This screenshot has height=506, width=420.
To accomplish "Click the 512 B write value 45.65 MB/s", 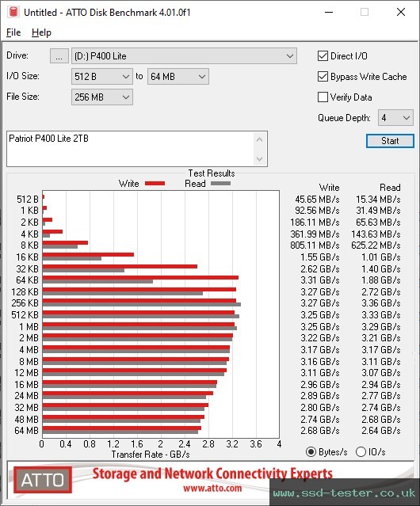I will [x=317, y=200].
